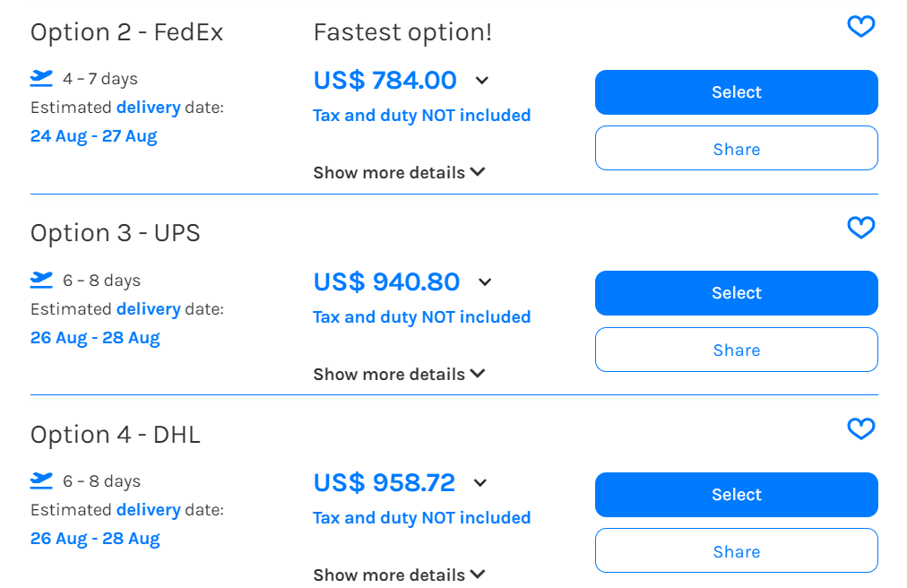Expand the US$ 784.00 price breakdown arrow

[482, 81]
